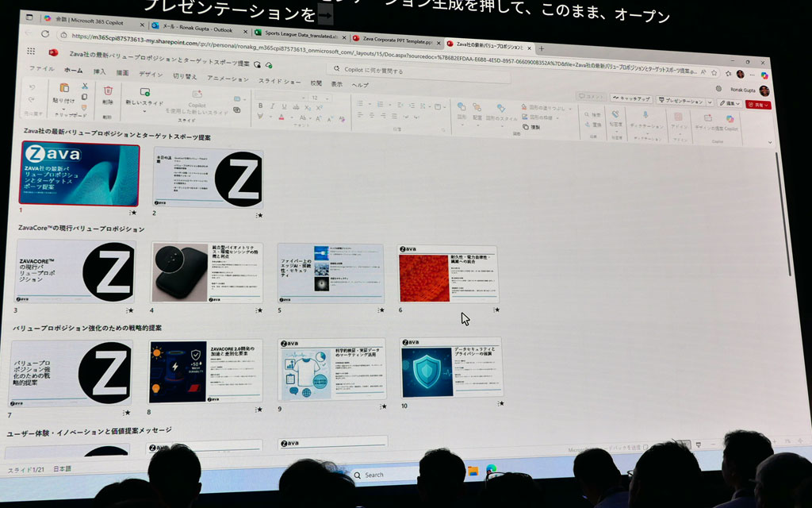This screenshot has width=812, height=508.
Task: Click the Edge browser icon on the taskbar
Action: tap(492, 469)
